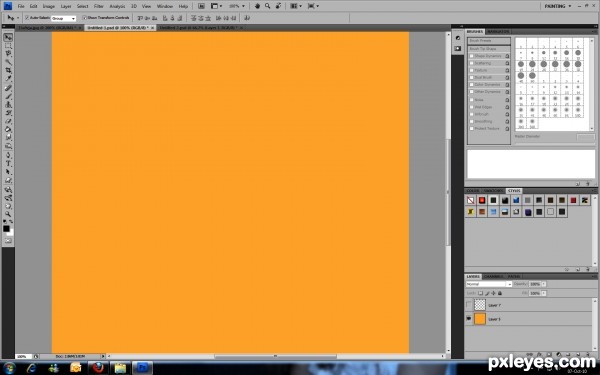600x375 pixels.
Task: Select the Type tool
Action: point(8,164)
